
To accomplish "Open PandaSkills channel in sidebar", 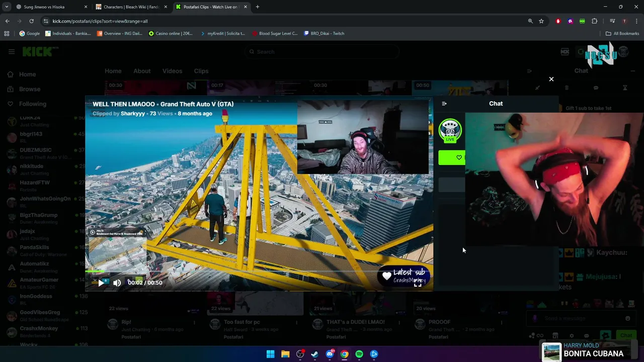I will [45, 250].
